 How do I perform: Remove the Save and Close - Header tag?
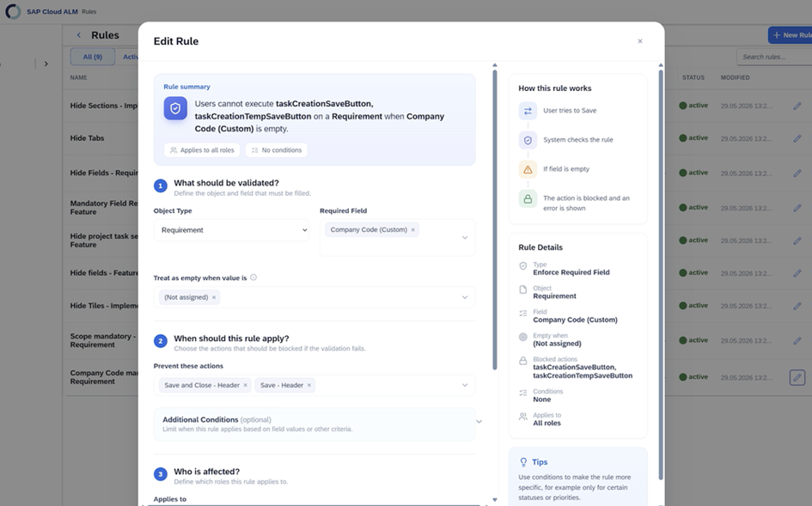point(246,386)
